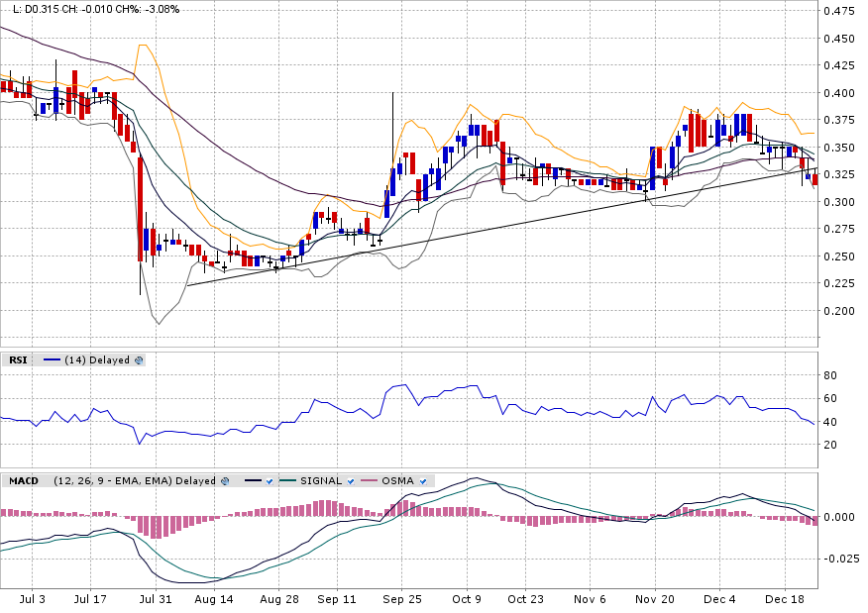The image size is (868, 613).
Task: Click the blue RSI line legend swatch
Action: 53,360
